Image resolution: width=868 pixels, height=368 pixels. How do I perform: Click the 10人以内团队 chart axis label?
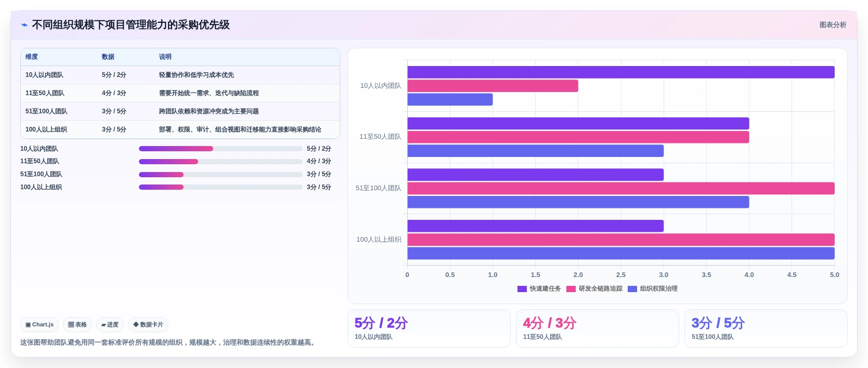click(381, 86)
